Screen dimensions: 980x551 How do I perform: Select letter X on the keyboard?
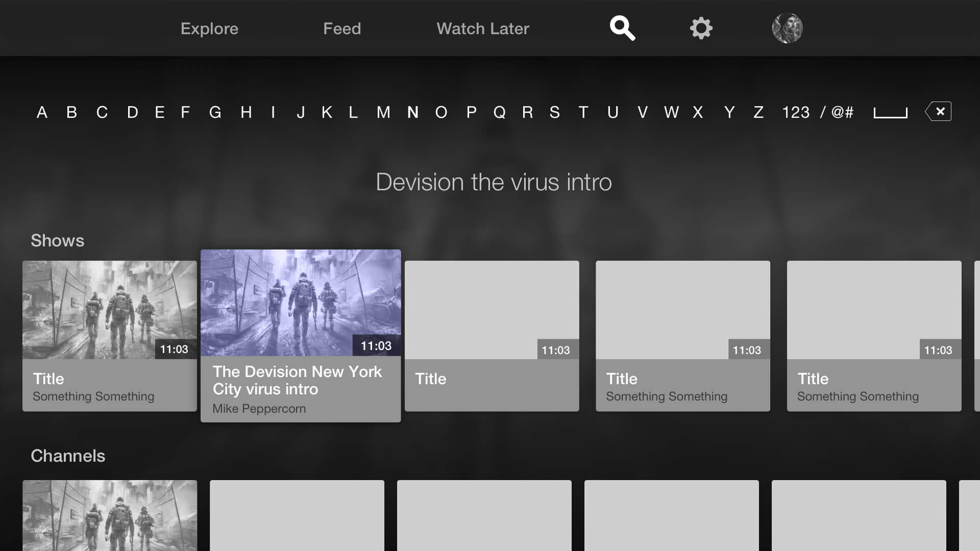click(698, 112)
